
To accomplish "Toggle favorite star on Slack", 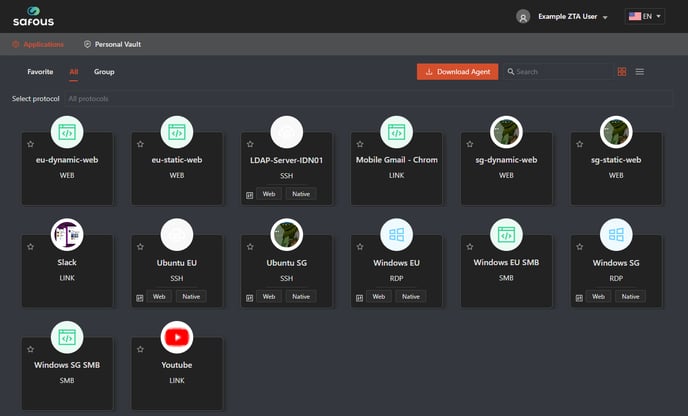I will point(31,246).
